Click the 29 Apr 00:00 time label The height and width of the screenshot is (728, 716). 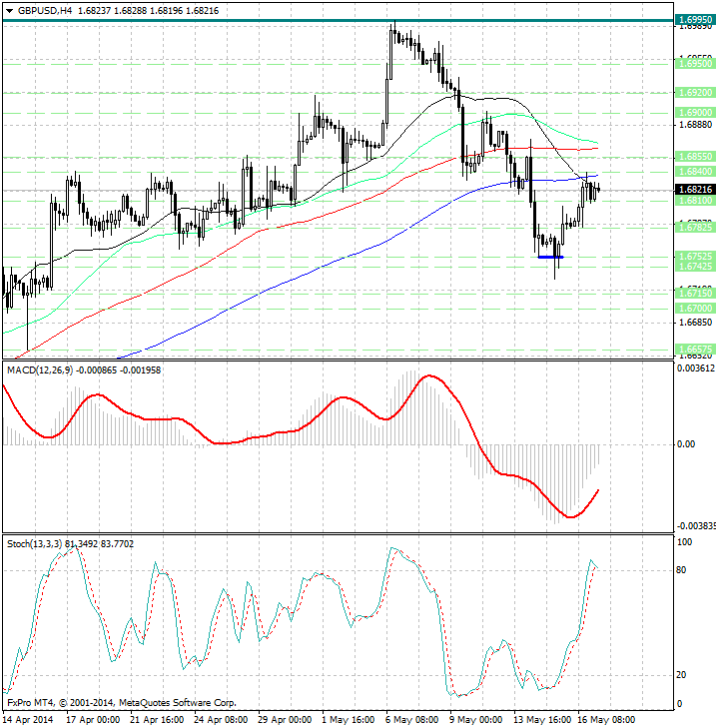(285, 720)
